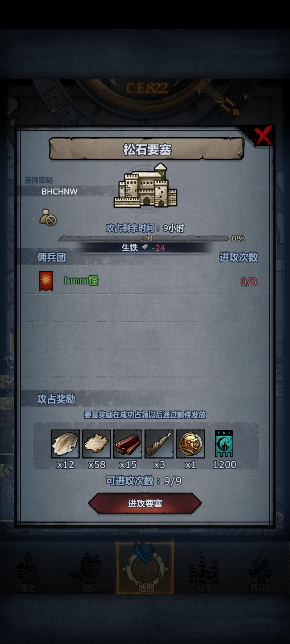The height and width of the screenshot is (644, 290).
Task: Tap the 生铁 iron cost indicator
Action: (144, 248)
